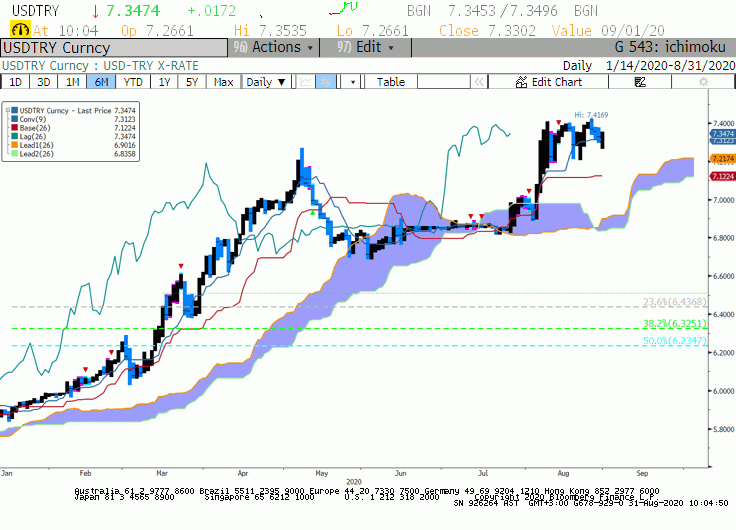Expand the chart type dropdown arrow
This screenshot has width=736, height=530.
353,82
